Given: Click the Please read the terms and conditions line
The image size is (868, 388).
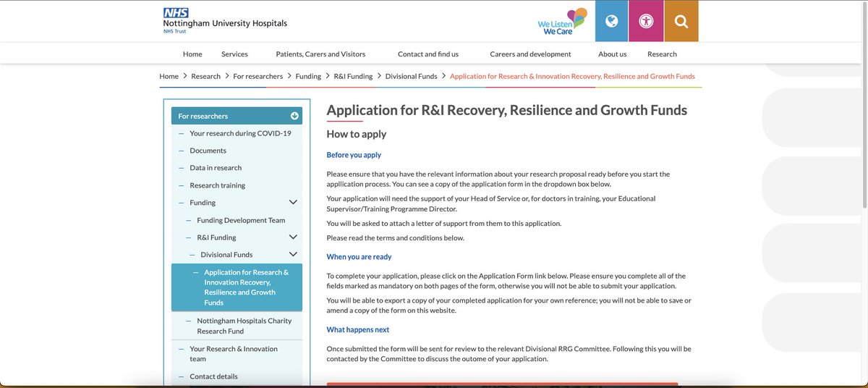Looking at the screenshot, I should click(x=396, y=238).
